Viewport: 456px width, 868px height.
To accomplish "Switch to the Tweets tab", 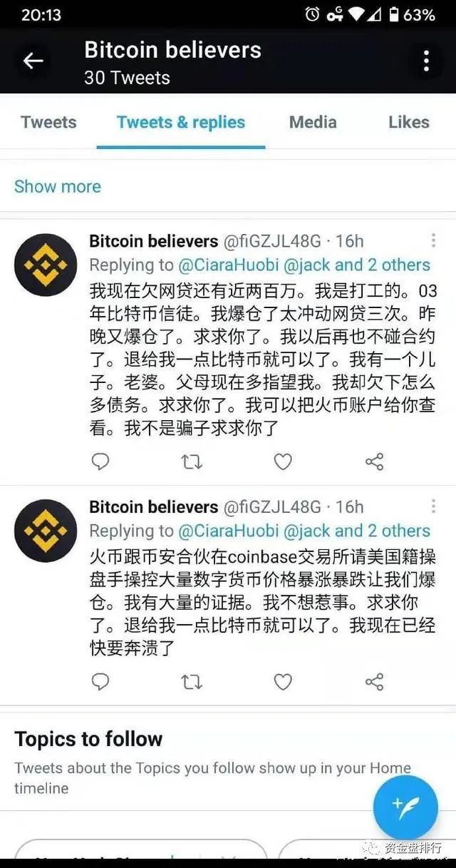I will click(x=48, y=122).
